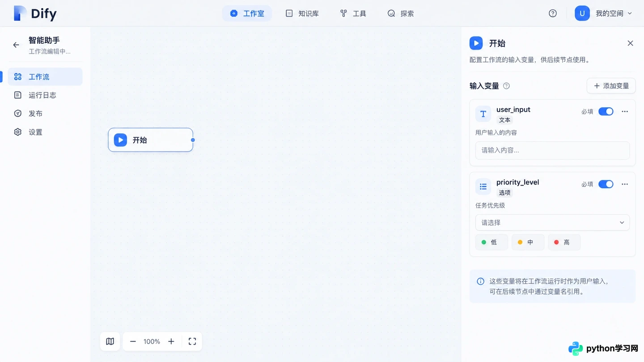Open 设置 in the sidebar
This screenshot has height=362, width=644.
(x=45, y=132)
